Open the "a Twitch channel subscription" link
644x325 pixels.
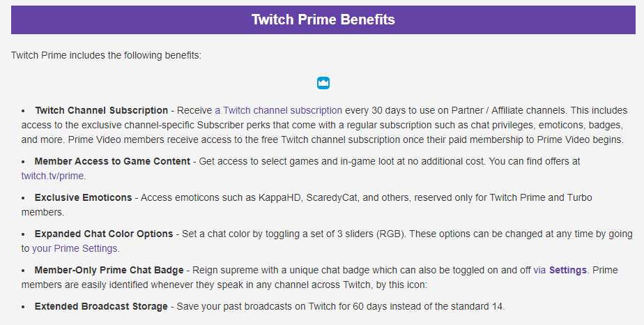[x=278, y=110]
